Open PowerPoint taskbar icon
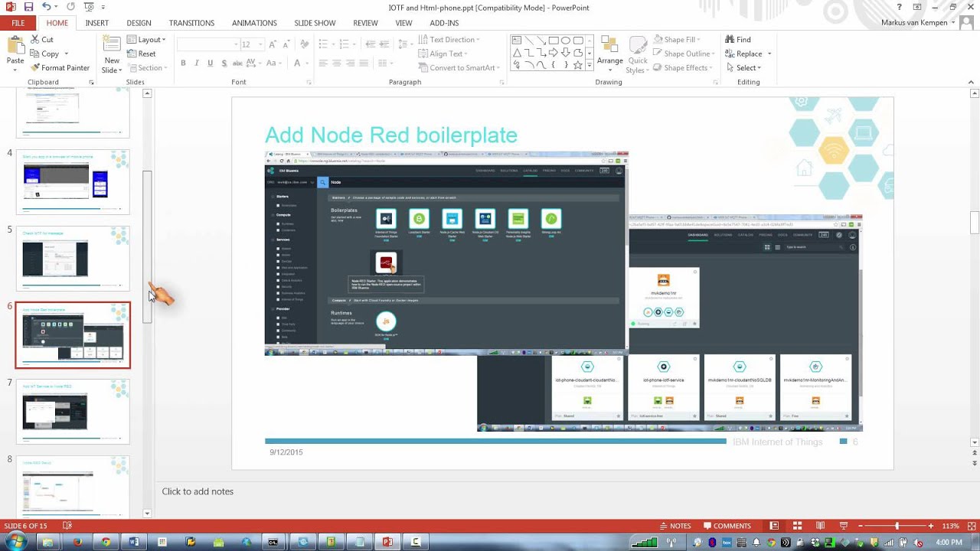The width and height of the screenshot is (980, 551). tap(387, 542)
